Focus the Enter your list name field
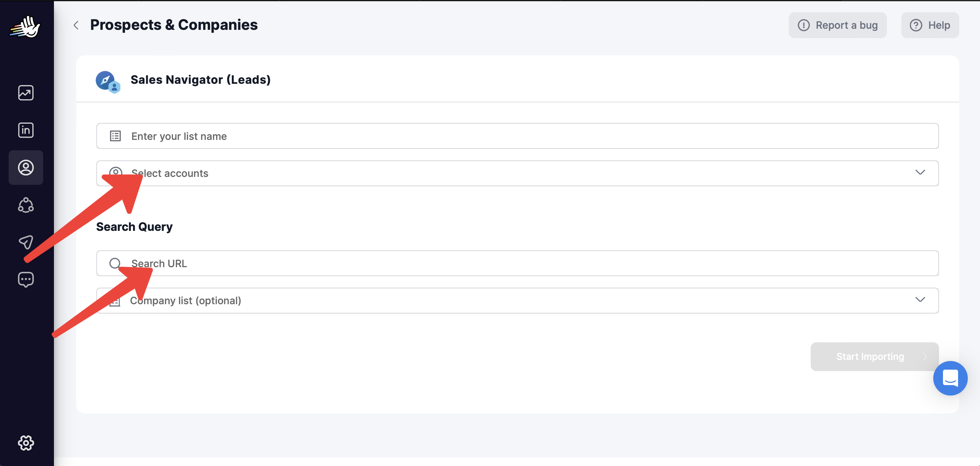 517,136
